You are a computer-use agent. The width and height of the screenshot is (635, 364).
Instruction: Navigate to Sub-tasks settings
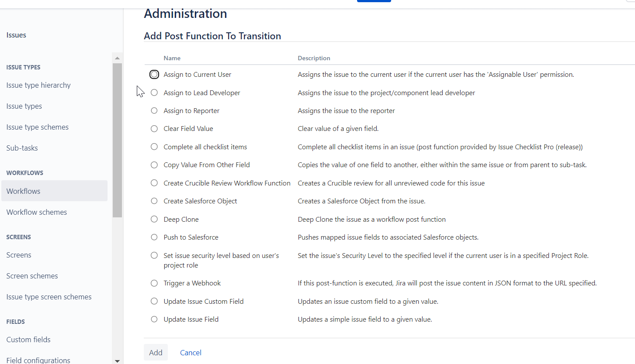[22, 148]
